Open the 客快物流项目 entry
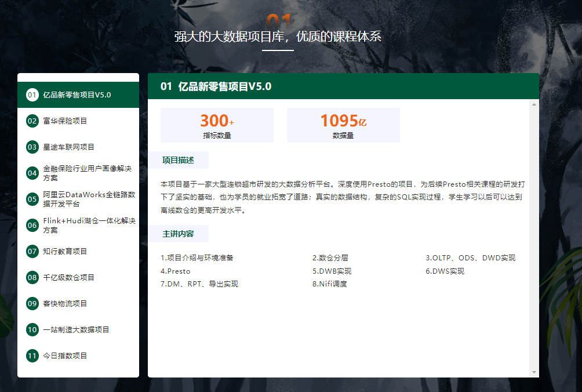 coord(78,304)
